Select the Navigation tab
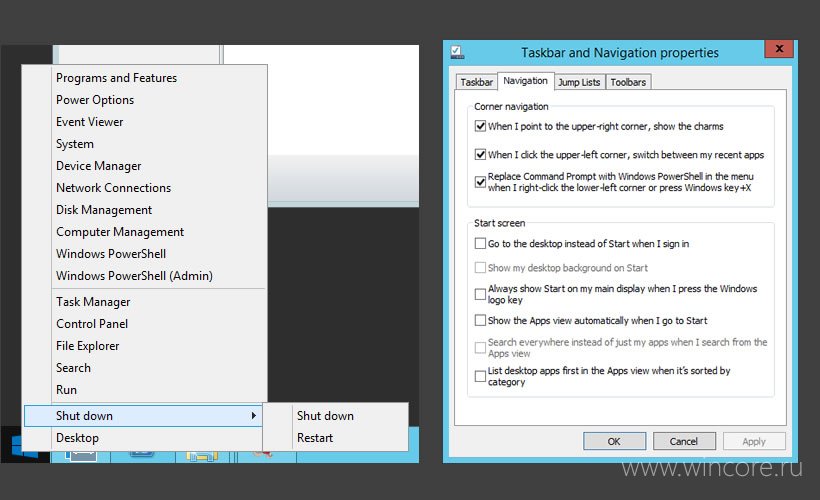 525,81
